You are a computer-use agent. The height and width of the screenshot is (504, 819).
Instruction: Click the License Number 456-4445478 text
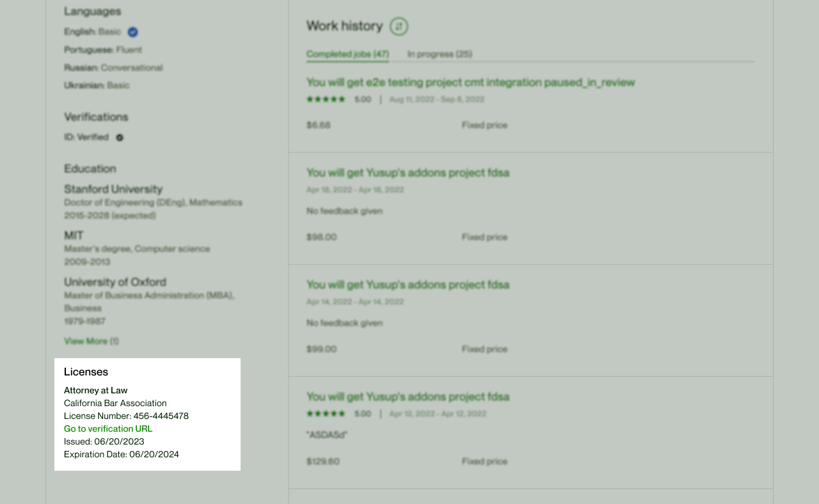tap(126, 416)
